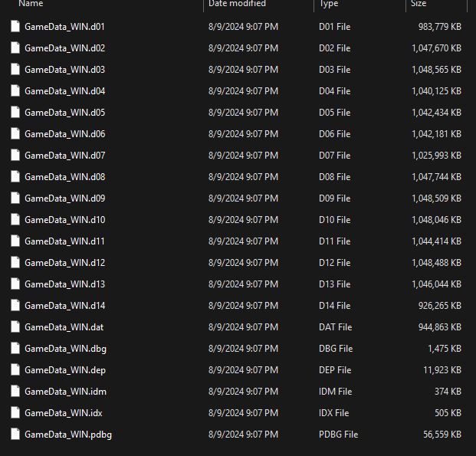476x456 pixels.
Task: Select the GameData_WIN.pdbg file icon
Action: 15,435
